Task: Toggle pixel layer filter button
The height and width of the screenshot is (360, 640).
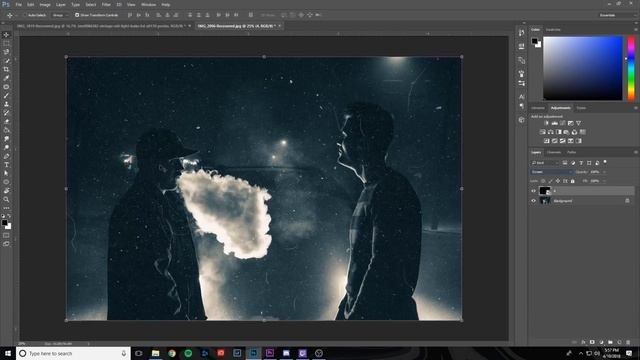Action: click(x=565, y=163)
